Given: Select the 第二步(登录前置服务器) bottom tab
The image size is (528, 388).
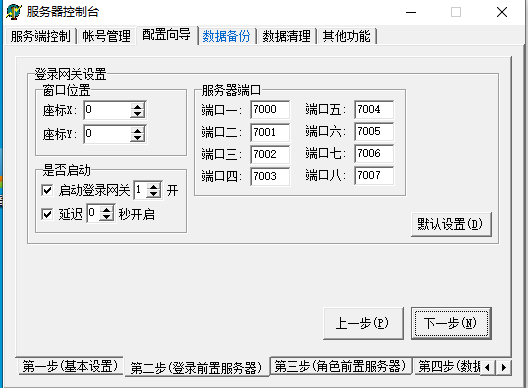Looking at the screenshot, I should (197, 368).
